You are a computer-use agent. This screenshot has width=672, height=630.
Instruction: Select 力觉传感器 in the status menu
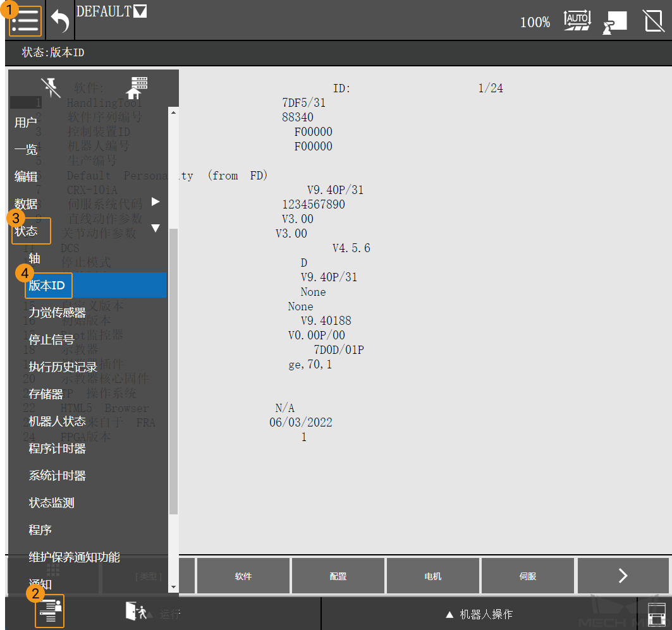point(57,313)
